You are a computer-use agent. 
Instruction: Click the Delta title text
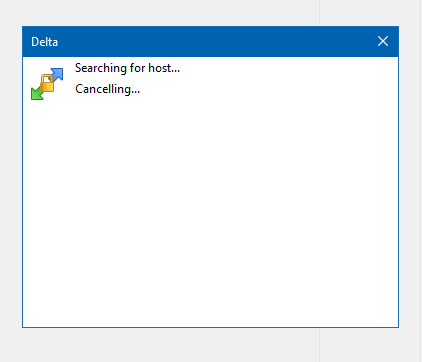point(44,42)
